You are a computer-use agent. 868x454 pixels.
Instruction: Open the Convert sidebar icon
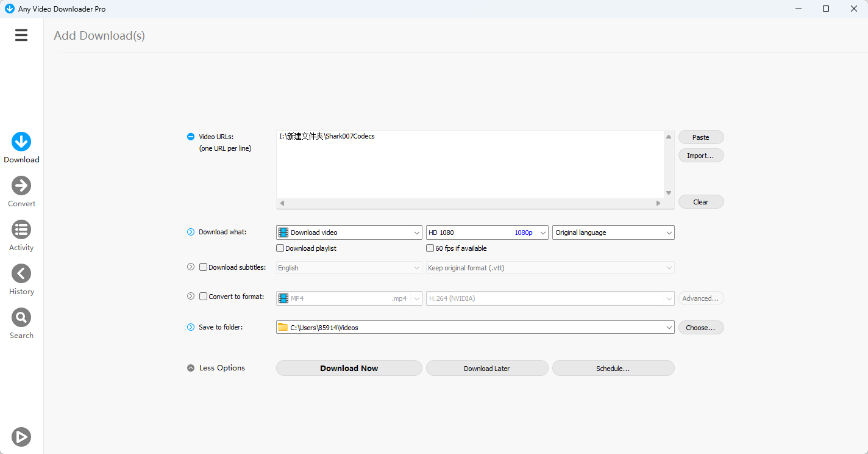21,186
